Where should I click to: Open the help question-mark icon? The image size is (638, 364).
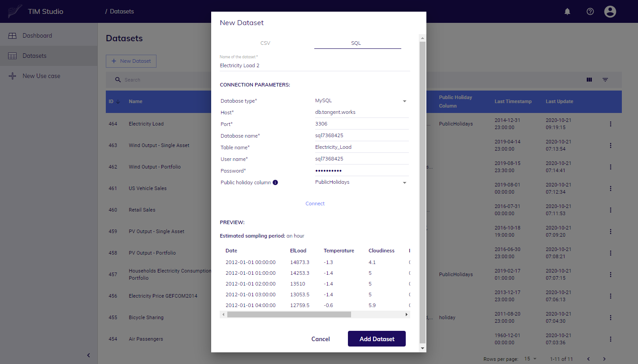(590, 12)
